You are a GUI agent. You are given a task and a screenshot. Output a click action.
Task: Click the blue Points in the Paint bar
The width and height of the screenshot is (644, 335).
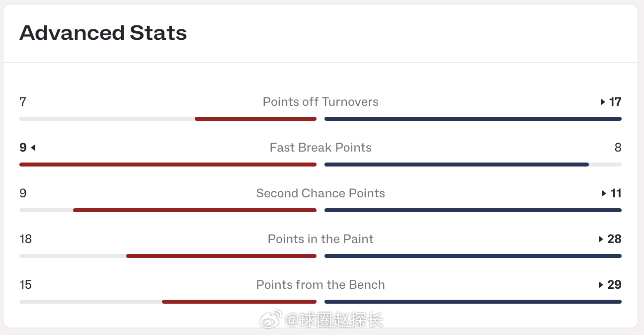coord(473,256)
